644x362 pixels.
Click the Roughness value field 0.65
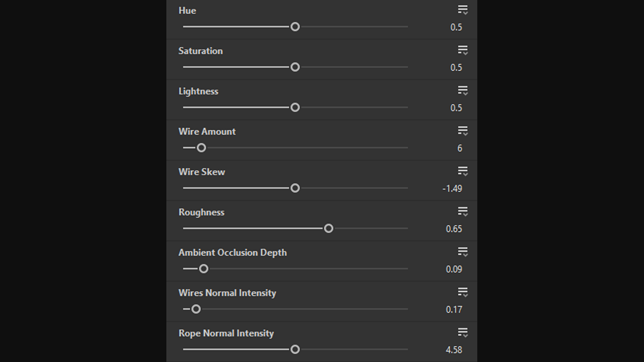click(x=454, y=229)
